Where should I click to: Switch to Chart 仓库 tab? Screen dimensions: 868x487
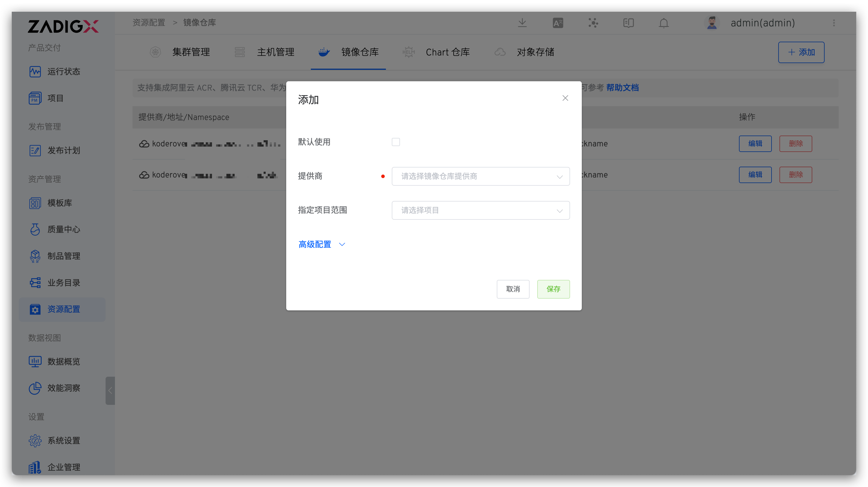pyautogui.click(x=436, y=52)
